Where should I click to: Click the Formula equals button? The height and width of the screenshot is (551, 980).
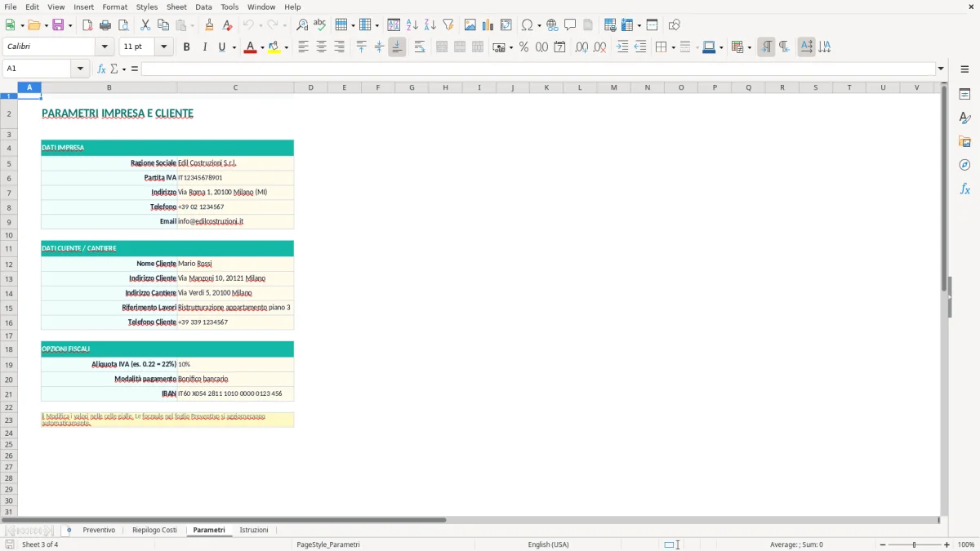pos(135,69)
